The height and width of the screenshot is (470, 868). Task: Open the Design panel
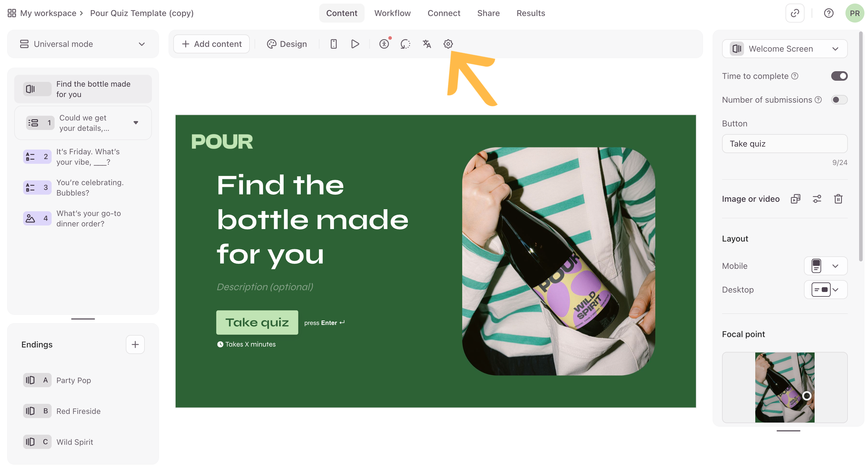(287, 44)
